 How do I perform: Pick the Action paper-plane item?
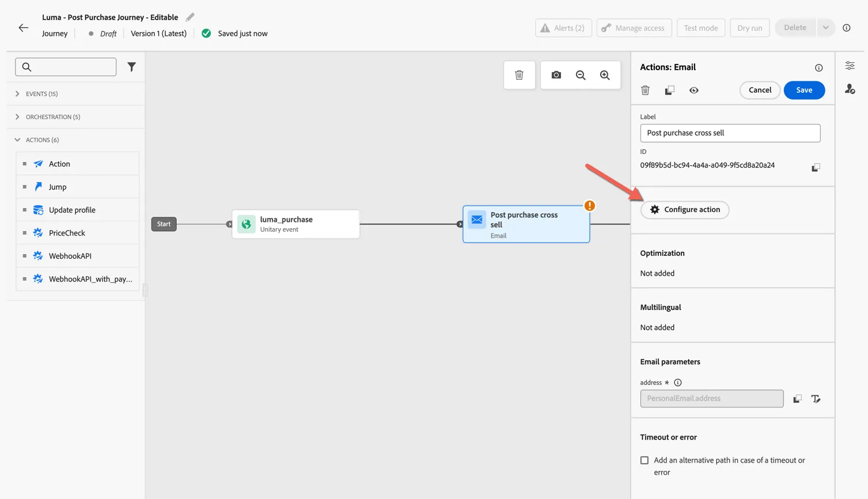(78, 164)
